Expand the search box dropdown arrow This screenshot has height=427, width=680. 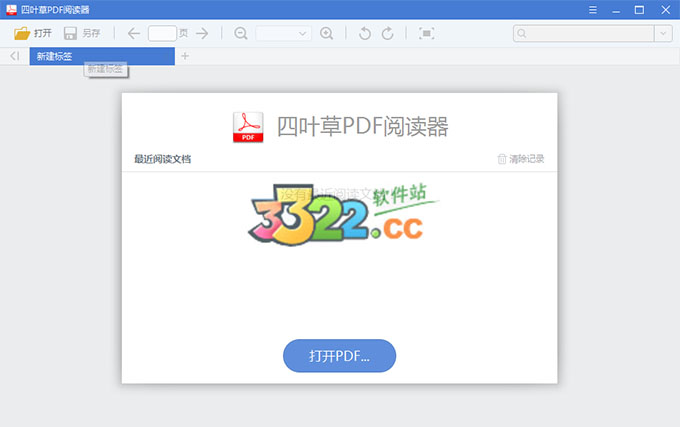(663, 33)
